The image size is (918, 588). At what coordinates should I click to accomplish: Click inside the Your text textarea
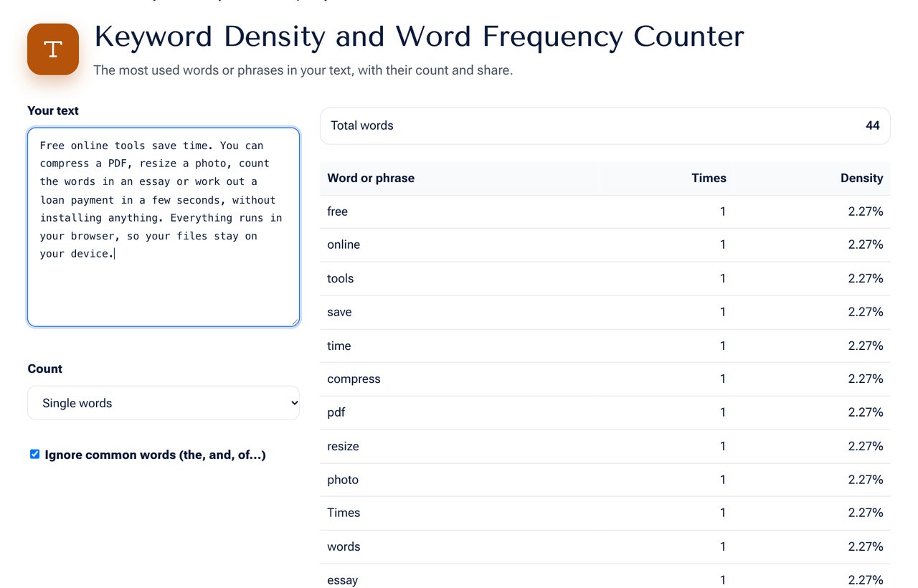164,227
